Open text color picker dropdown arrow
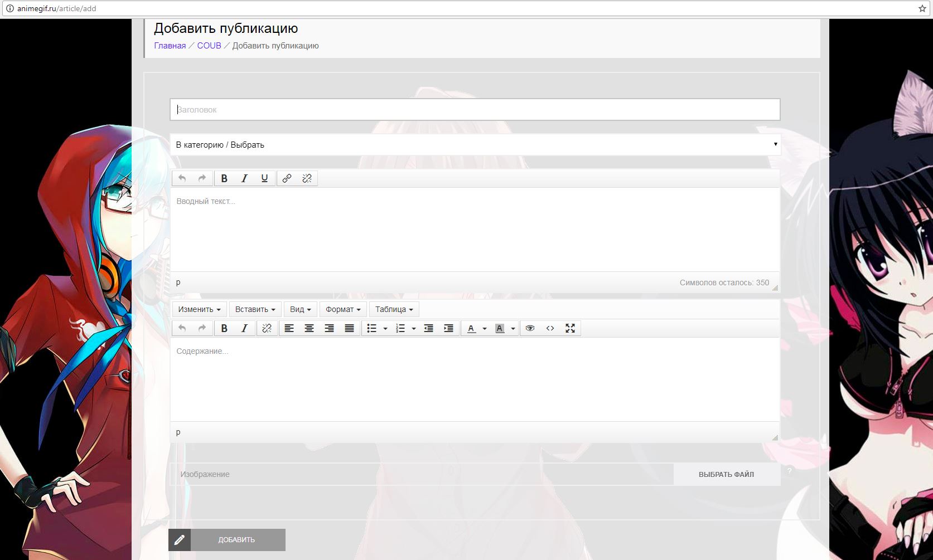This screenshot has width=933, height=560. click(x=485, y=329)
